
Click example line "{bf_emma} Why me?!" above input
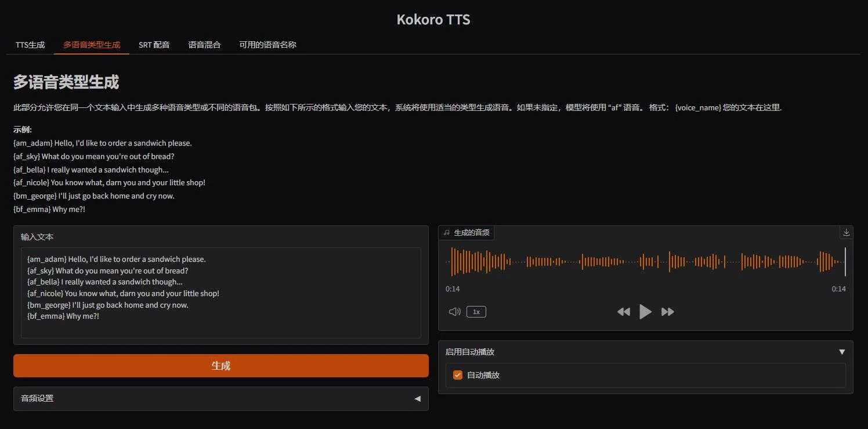coord(49,209)
